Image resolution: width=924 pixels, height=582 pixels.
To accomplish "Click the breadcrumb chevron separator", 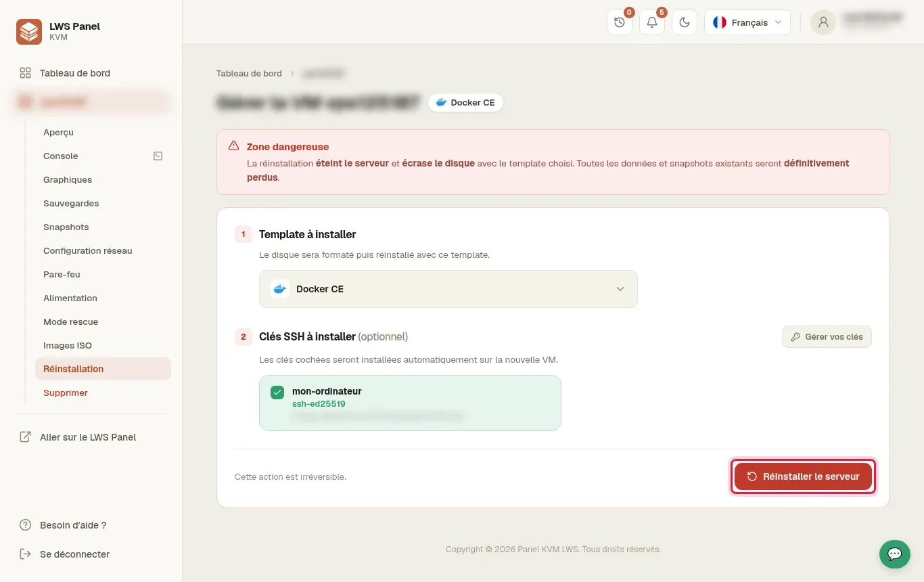I will coord(292,73).
